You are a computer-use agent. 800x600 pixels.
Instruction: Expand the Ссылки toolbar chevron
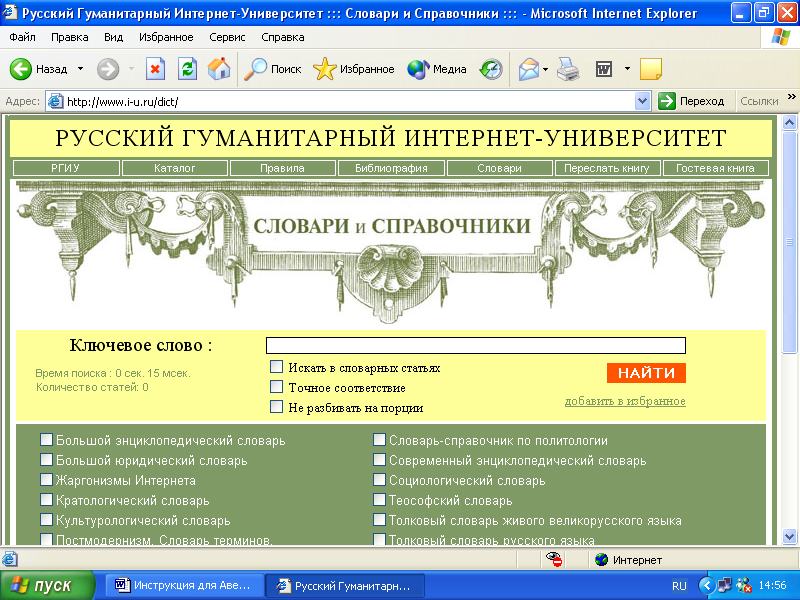tap(791, 96)
